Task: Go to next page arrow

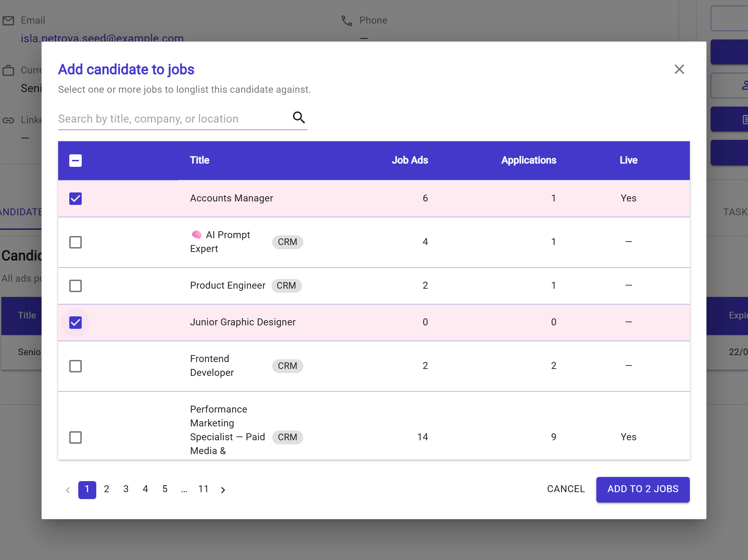Action: tap(223, 490)
